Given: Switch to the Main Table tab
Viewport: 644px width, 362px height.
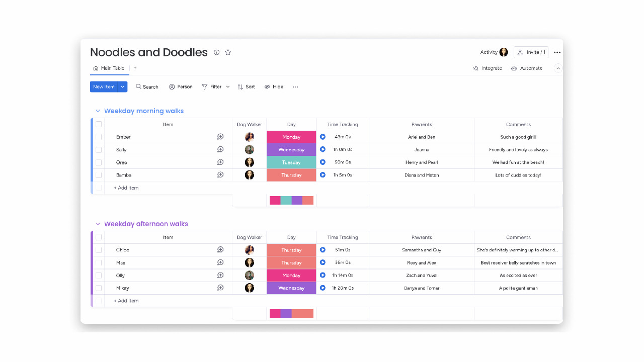Looking at the screenshot, I should point(109,68).
